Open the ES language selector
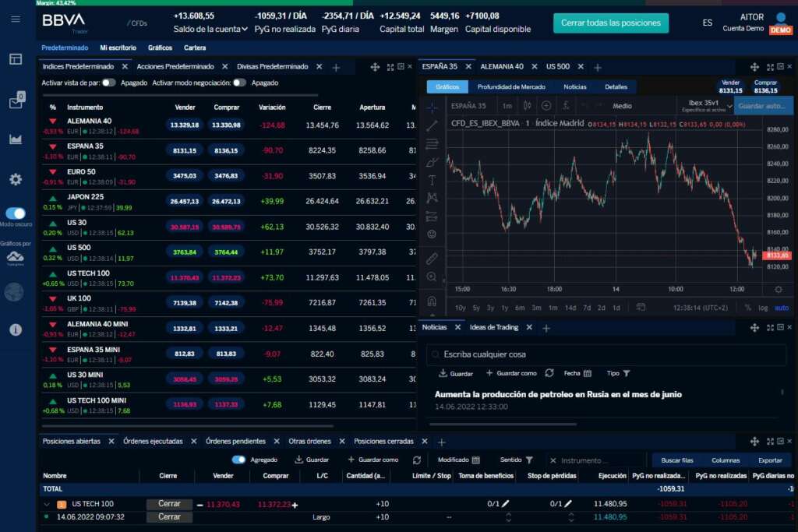This screenshot has width=798, height=532. click(x=708, y=23)
